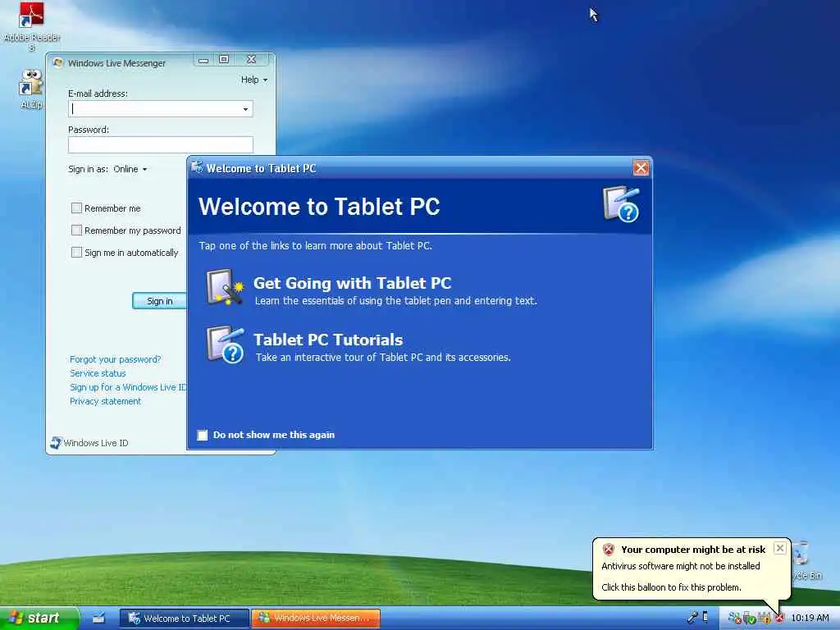Click the balloon text to fix antivirus problem
Image resolution: width=840 pixels, height=630 pixels.
671,587
